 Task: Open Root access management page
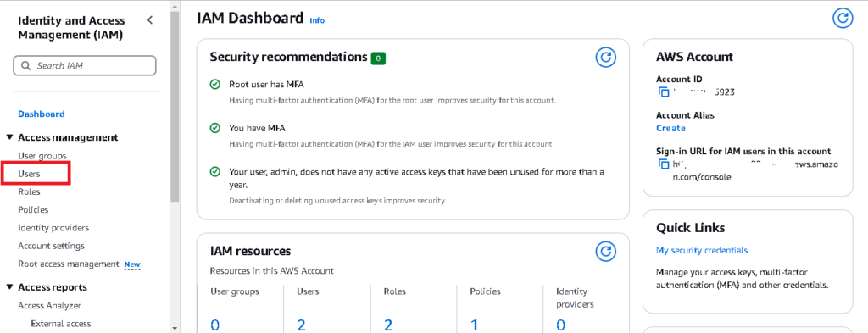(69, 264)
